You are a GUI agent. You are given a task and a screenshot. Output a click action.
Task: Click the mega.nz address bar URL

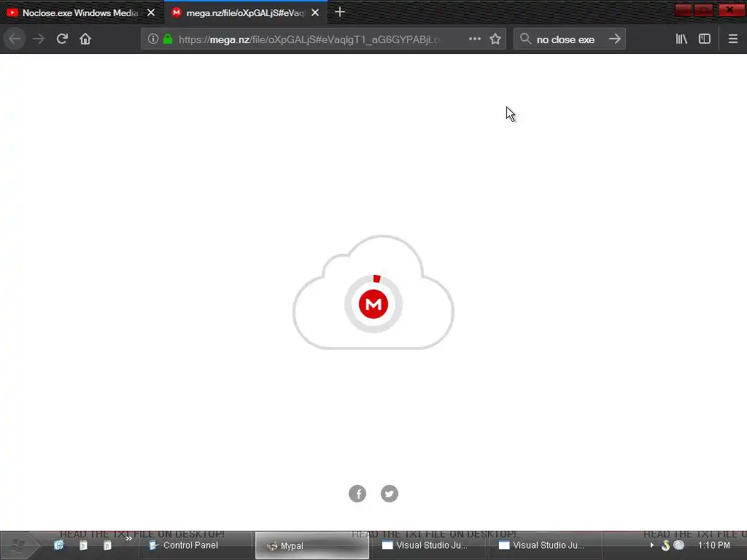(309, 39)
